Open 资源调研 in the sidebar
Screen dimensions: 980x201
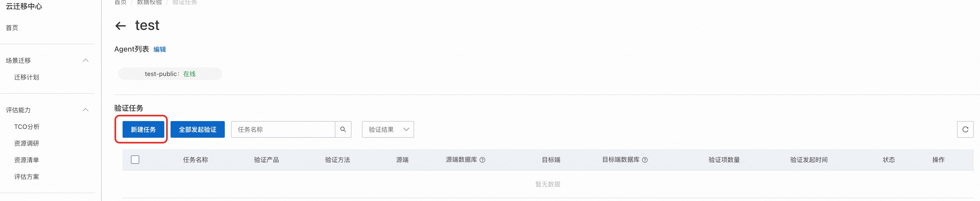point(27,143)
